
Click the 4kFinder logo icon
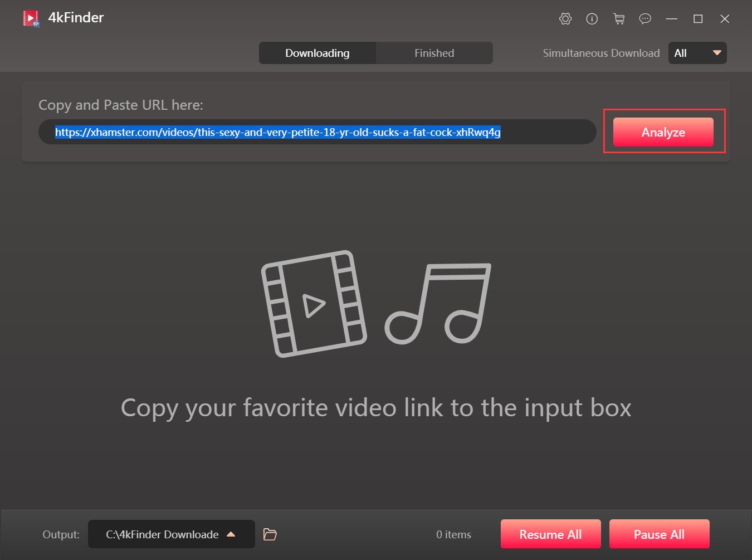coord(31,17)
